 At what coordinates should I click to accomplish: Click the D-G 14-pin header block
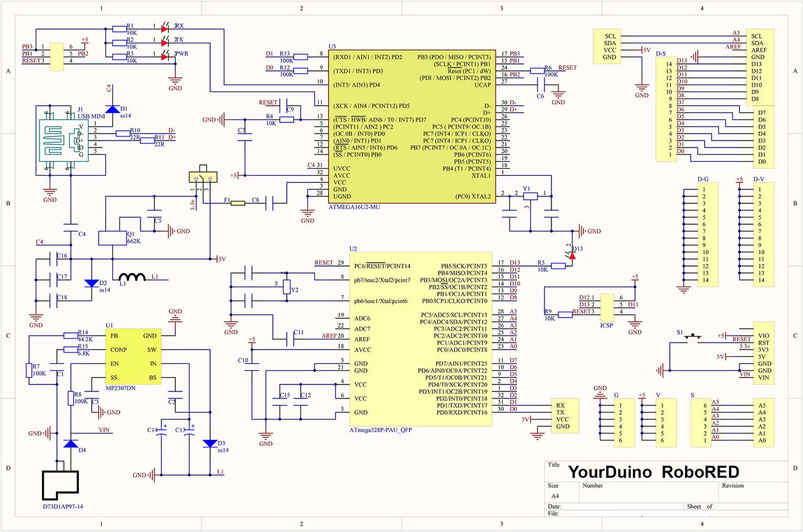[x=708, y=235]
